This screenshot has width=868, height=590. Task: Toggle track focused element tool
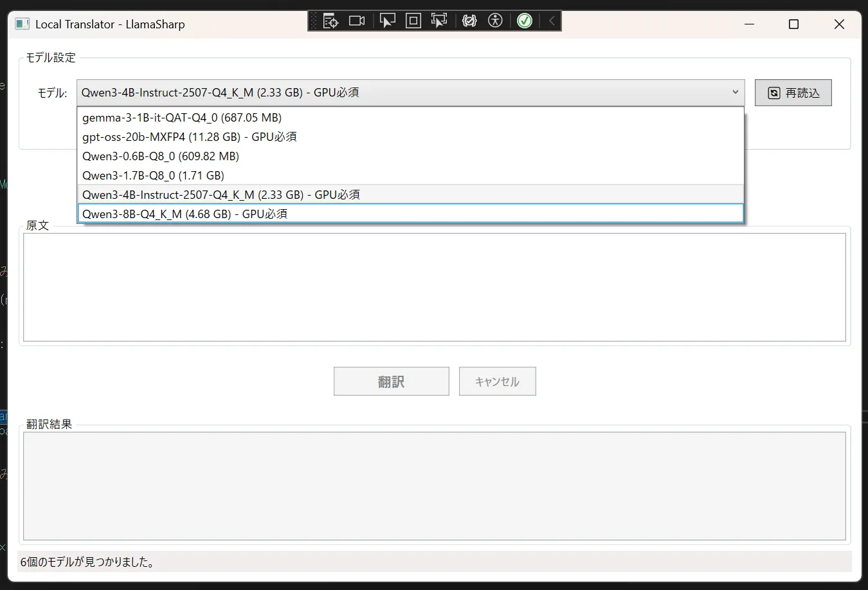click(439, 21)
